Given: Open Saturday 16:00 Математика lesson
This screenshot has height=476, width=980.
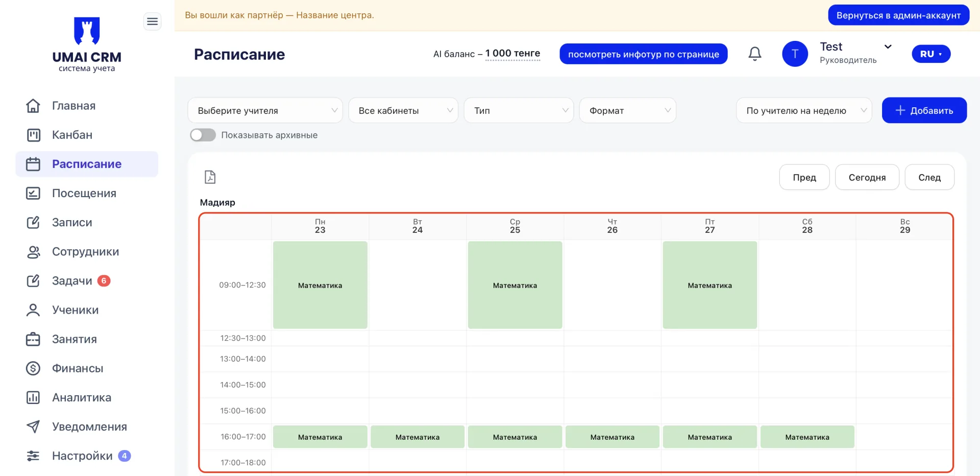Looking at the screenshot, I should click(807, 437).
